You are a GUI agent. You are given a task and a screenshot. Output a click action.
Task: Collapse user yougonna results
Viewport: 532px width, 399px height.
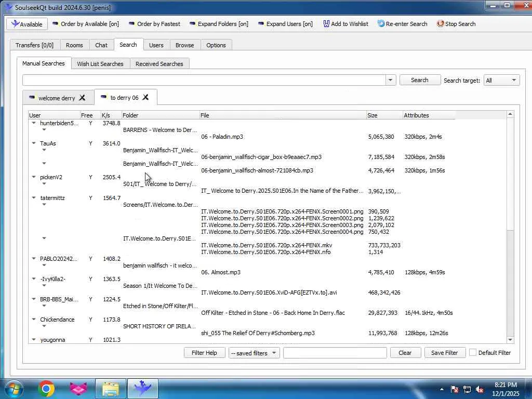[34, 340]
